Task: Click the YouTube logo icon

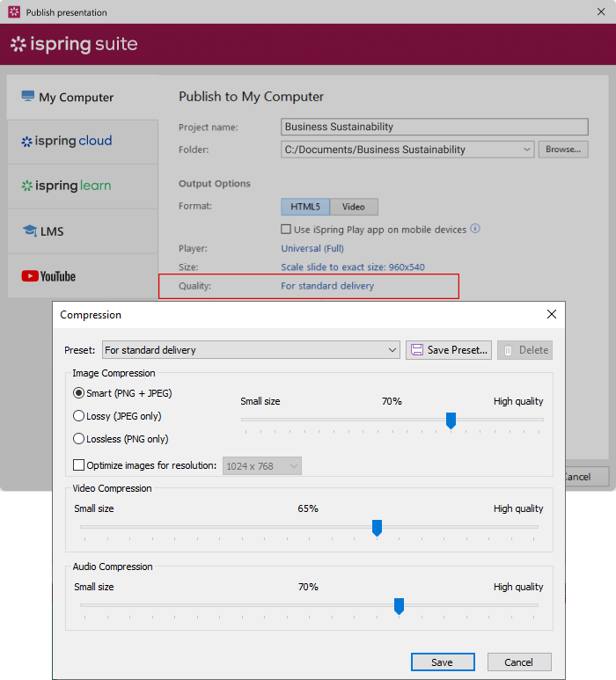Action: coord(48,276)
